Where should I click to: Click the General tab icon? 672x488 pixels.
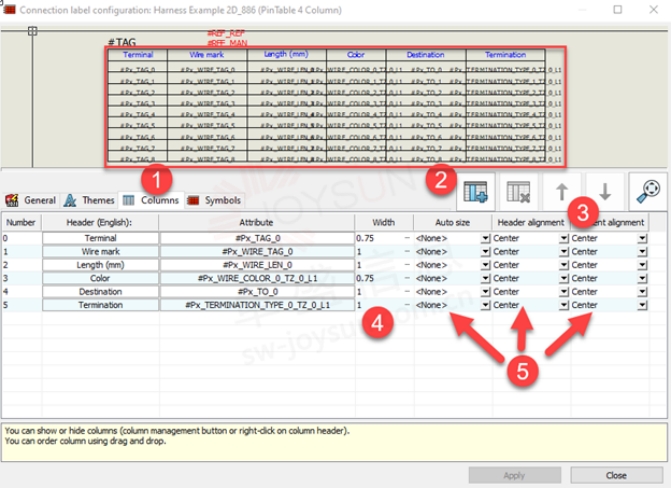coord(12,200)
